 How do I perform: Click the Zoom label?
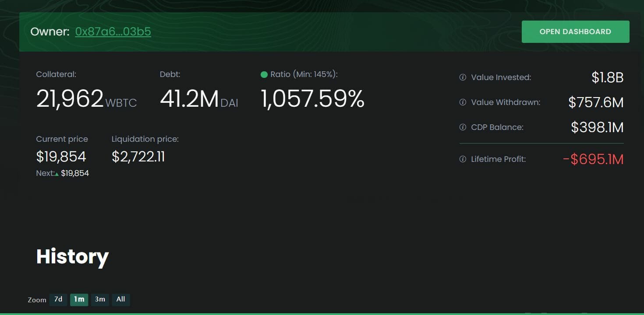click(x=37, y=300)
